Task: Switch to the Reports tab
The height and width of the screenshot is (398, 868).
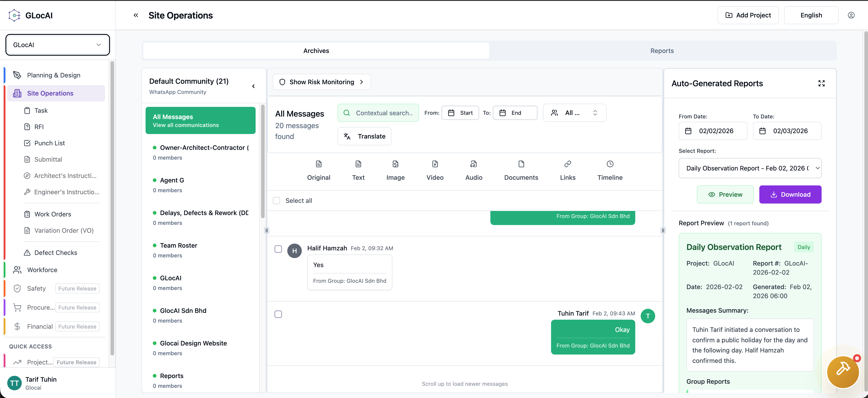Action: pyautogui.click(x=662, y=51)
